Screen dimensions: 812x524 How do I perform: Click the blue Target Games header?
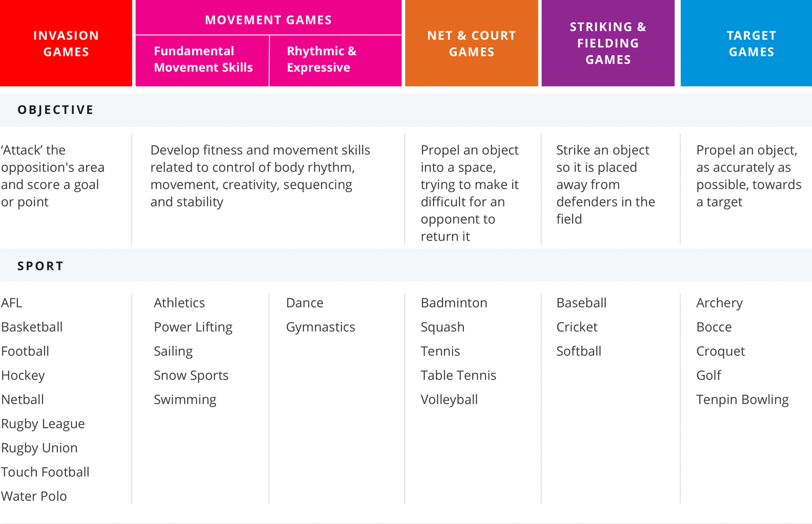(751, 44)
